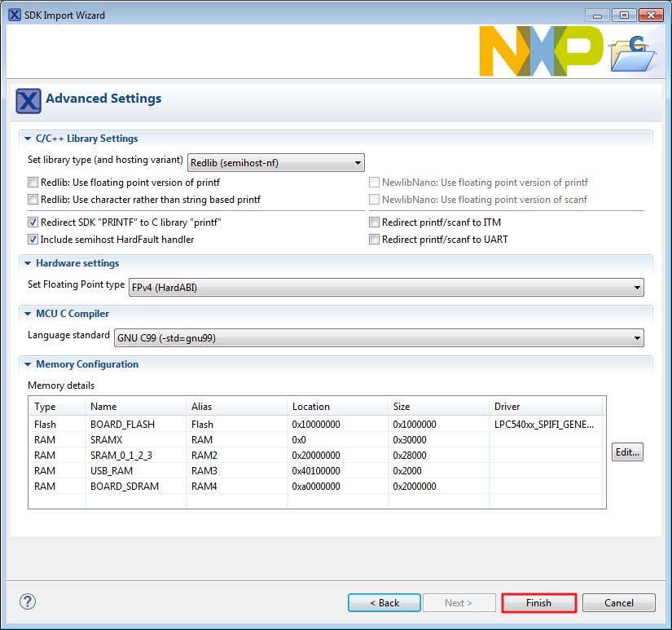Click the C folder project icon
This screenshot has height=630, width=672.
click(633, 54)
